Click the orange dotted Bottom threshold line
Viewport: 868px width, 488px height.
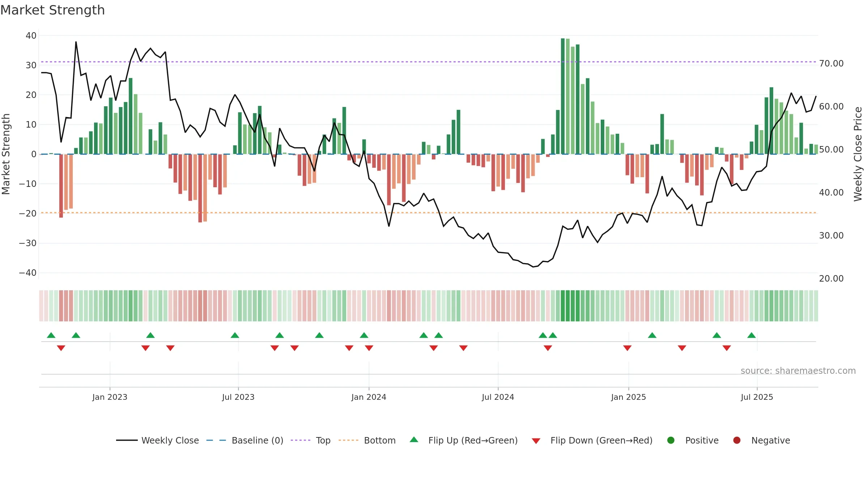[429, 213]
